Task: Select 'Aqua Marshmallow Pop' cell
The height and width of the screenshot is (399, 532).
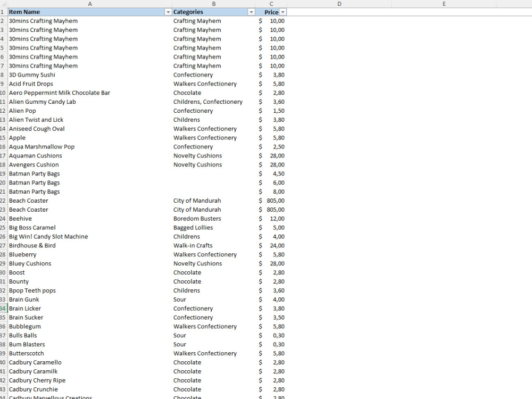Action: point(90,147)
